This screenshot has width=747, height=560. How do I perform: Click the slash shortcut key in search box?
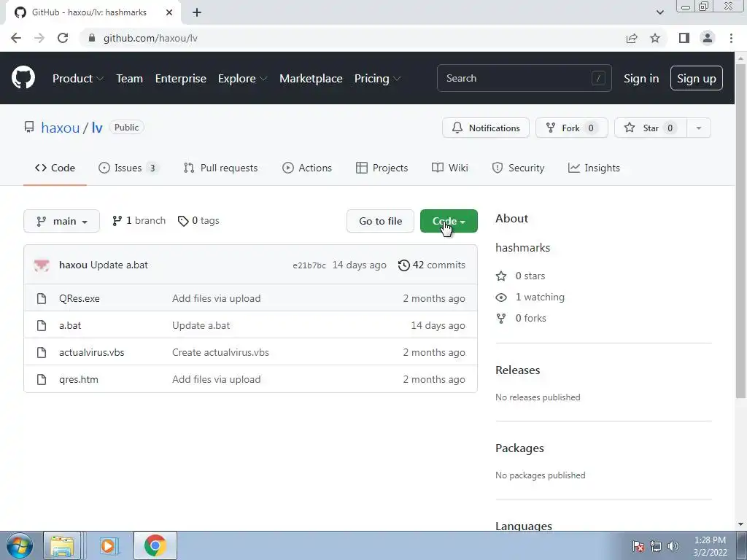pyautogui.click(x=598, y=78)
